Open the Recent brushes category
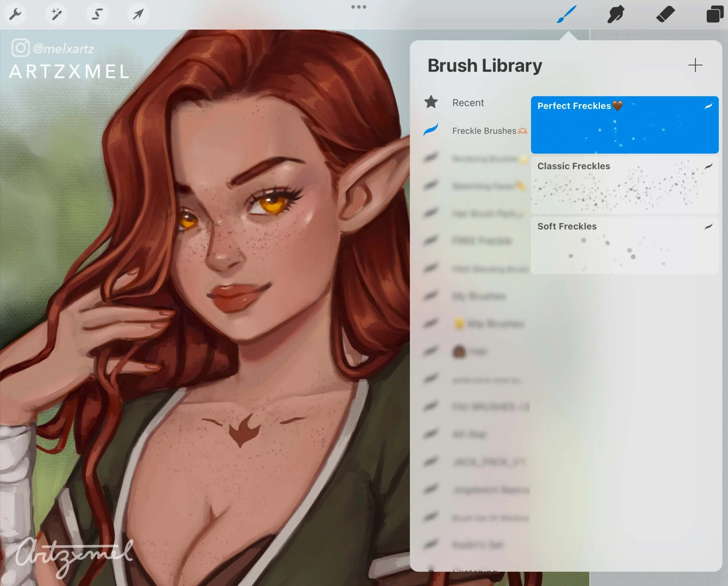This screenshot has width=728, height=586. (468, 103)
